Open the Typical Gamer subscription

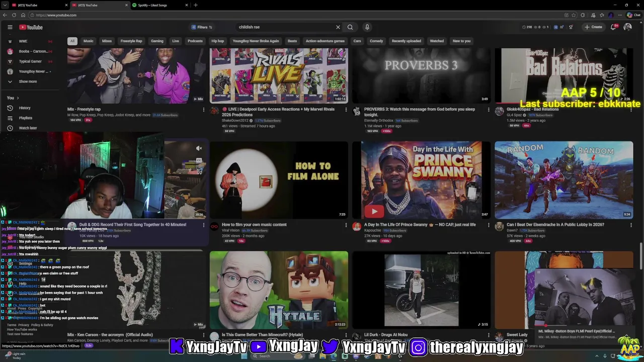pos(30,61)
